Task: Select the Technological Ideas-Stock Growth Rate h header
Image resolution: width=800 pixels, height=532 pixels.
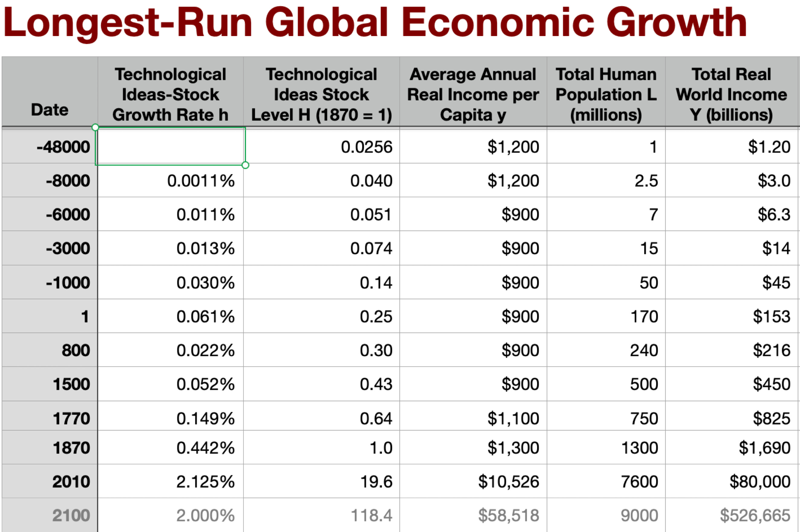Action: pos(170,94)
